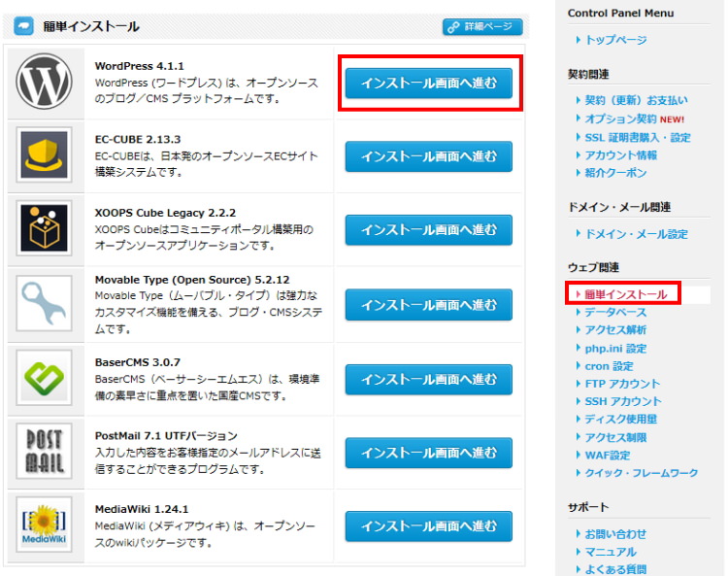Screen dimensions: 728x576
Task: Open トップページ in the Control Panel Menu
Action: (x=615, y=40)
